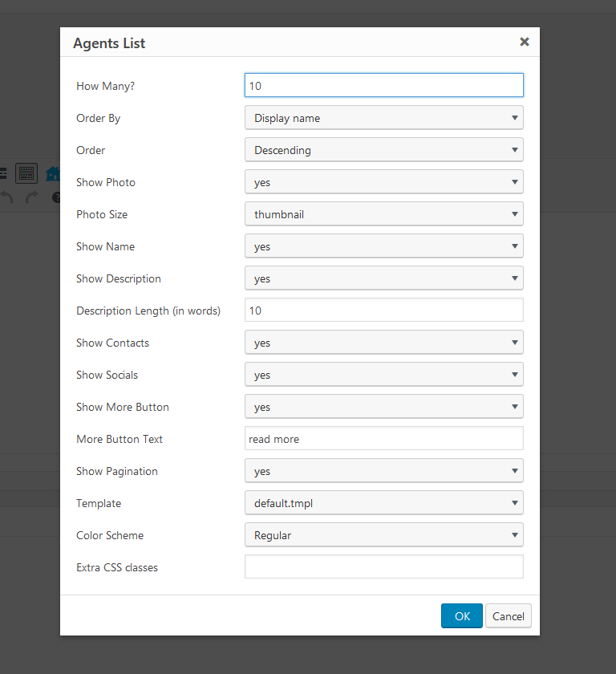Viewport: 616px width, 674px height.
Task: Click the How Many input field
Action: point(383,84)
